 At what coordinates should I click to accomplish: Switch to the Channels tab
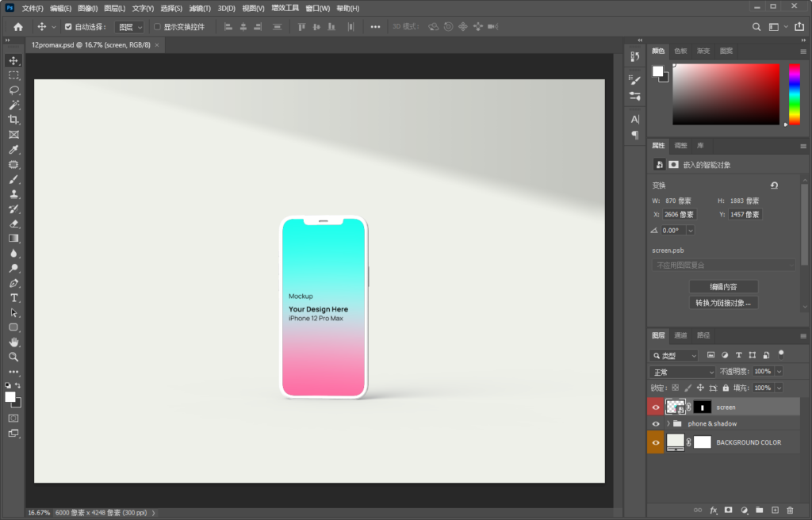(680, 335)
